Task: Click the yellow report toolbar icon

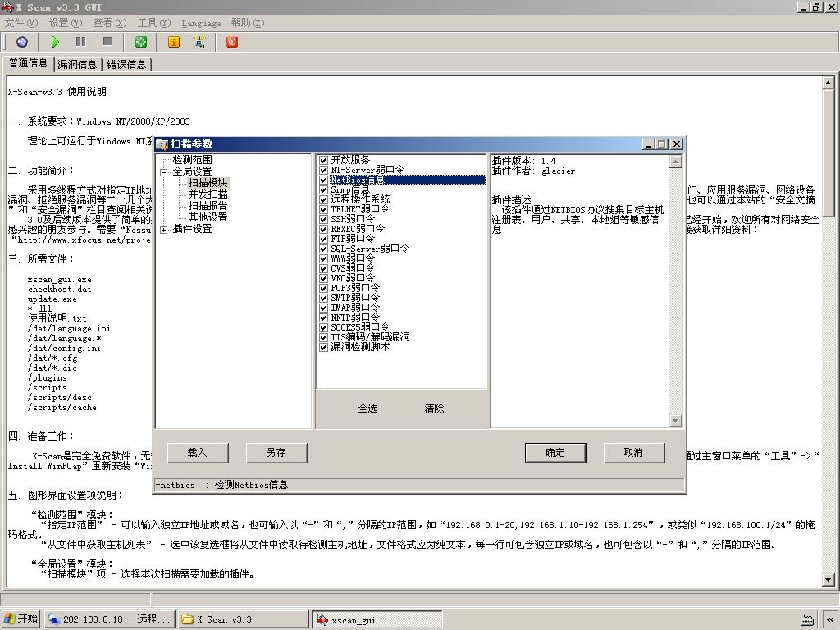Action: tap(174, 42)
